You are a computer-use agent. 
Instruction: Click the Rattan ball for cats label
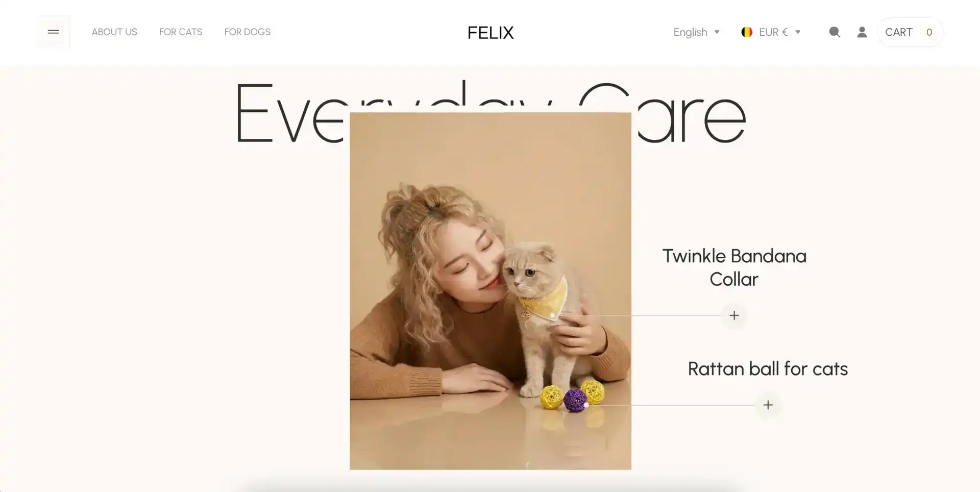768,368
